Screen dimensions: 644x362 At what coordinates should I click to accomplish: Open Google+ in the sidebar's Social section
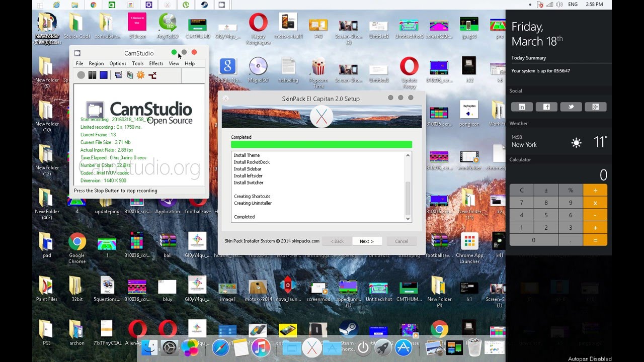(596, 107)
